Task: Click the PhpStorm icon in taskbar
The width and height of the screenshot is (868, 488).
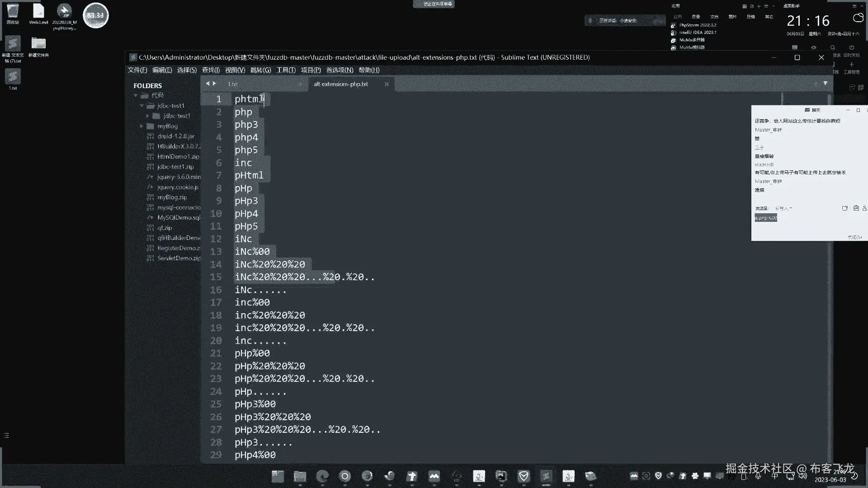Action: tap(501, 476)
